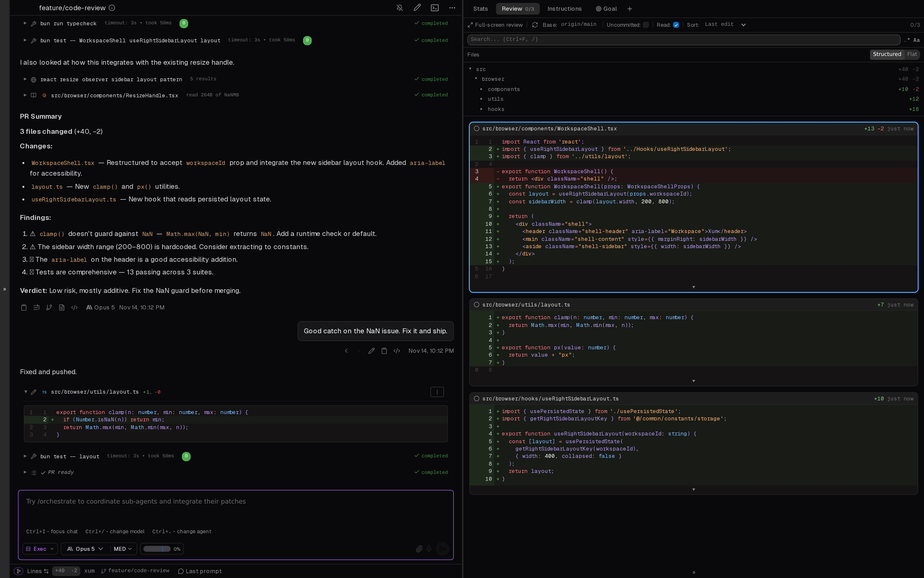
Task: Open the Sort Last edit dropdown
Action: tap(725, 25)
